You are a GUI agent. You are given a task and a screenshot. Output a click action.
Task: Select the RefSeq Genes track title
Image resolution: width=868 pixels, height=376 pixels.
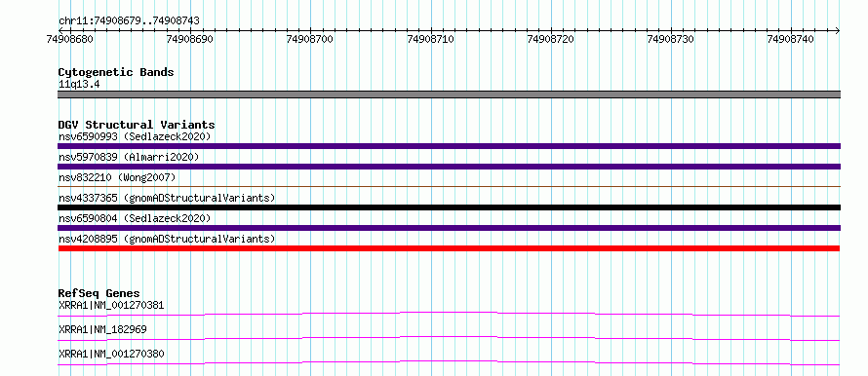pos(99,293)
